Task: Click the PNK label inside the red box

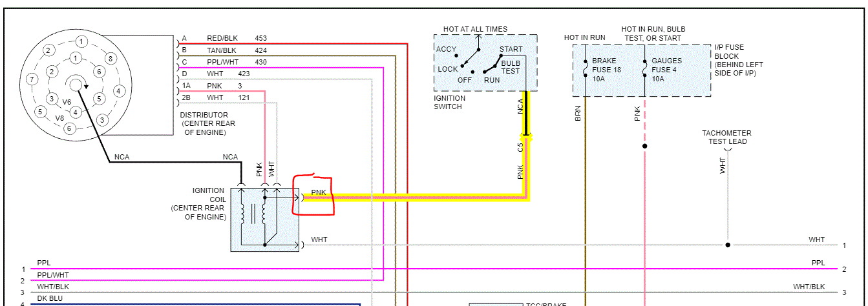Action: [318, 192]
